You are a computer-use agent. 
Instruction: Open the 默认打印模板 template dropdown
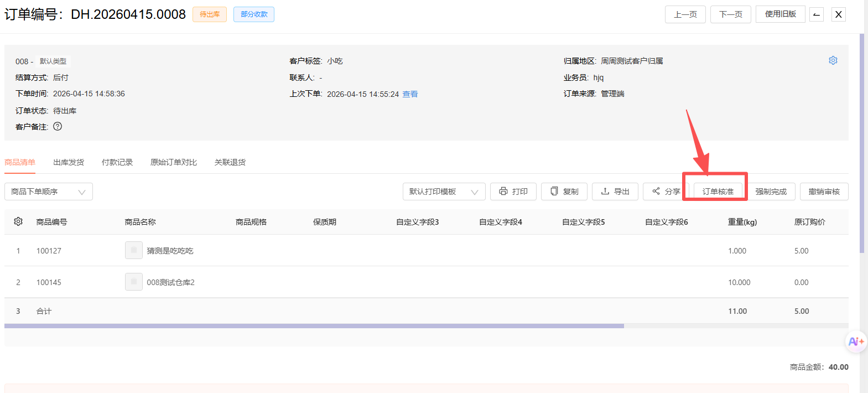coord(444,192)
